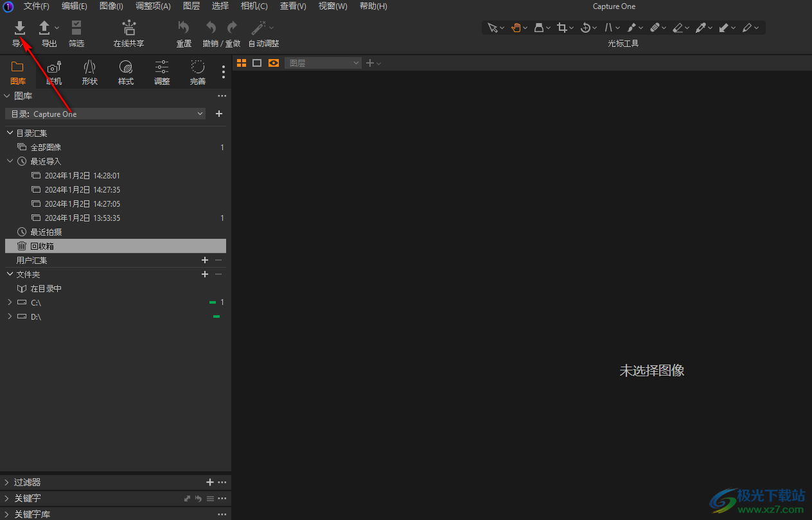This screenshot has width=812, height=520.
Task: Open the 目录 Capture One dropdown
Action: (x=105, y=114)
